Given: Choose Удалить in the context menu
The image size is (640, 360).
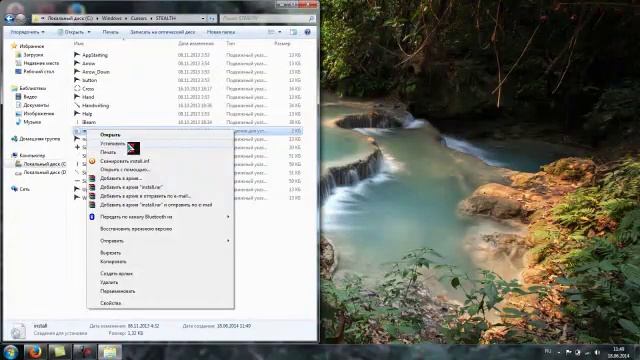Looking at the screenshot, I should pyautogui.click(x=109, y=282).
